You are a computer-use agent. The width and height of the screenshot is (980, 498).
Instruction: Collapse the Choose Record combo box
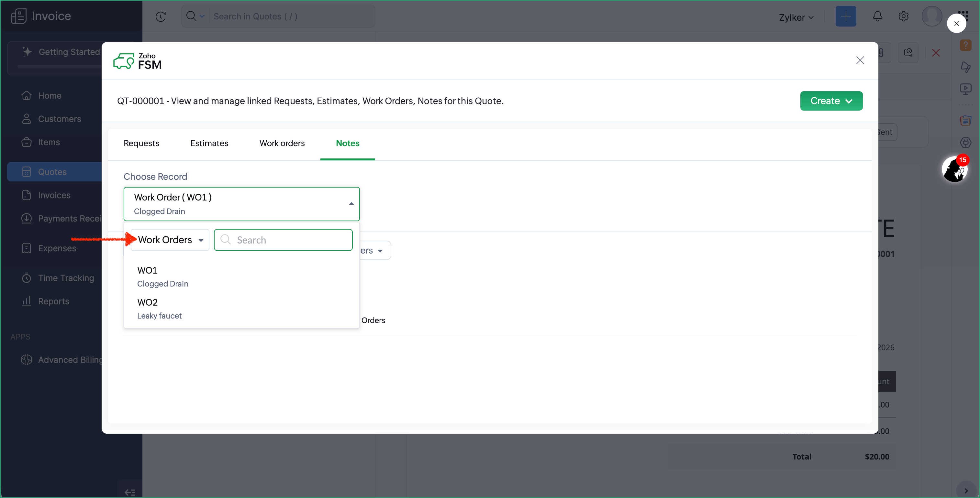click(x=351, y=204)
